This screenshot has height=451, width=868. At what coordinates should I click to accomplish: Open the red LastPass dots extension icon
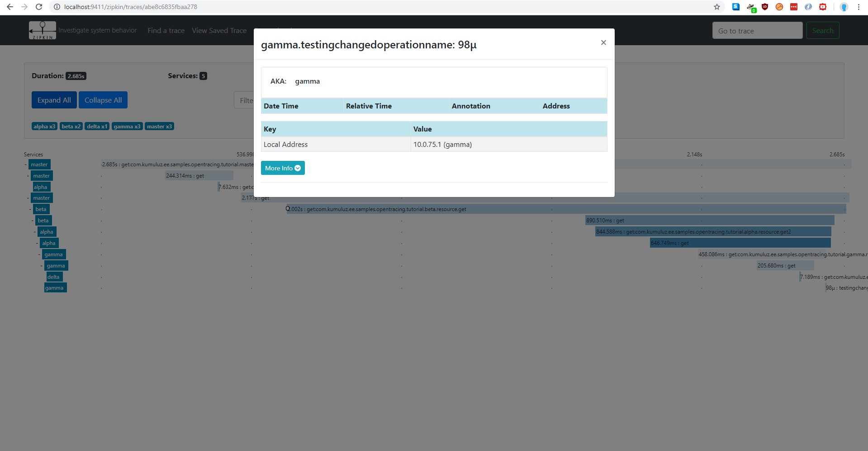[794, 6]
